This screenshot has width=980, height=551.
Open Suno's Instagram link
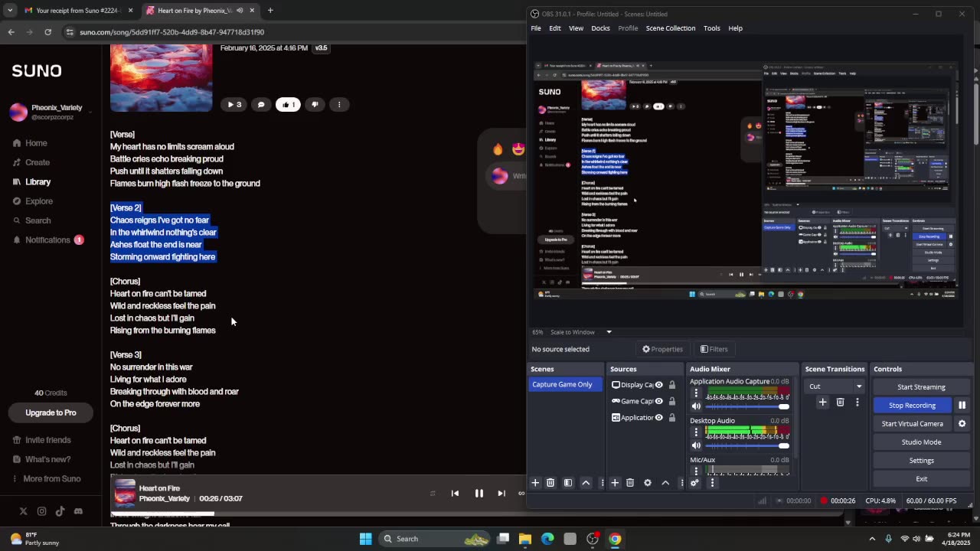pos(41,511)
